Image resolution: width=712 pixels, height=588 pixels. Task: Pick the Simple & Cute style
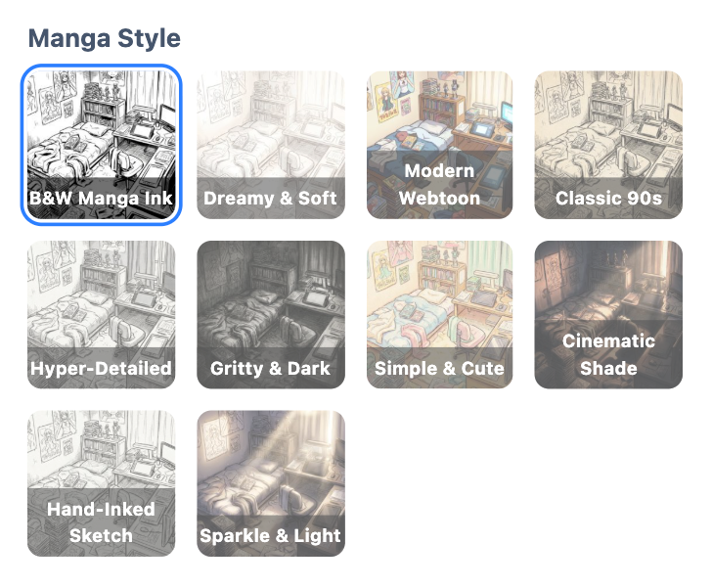439,314
